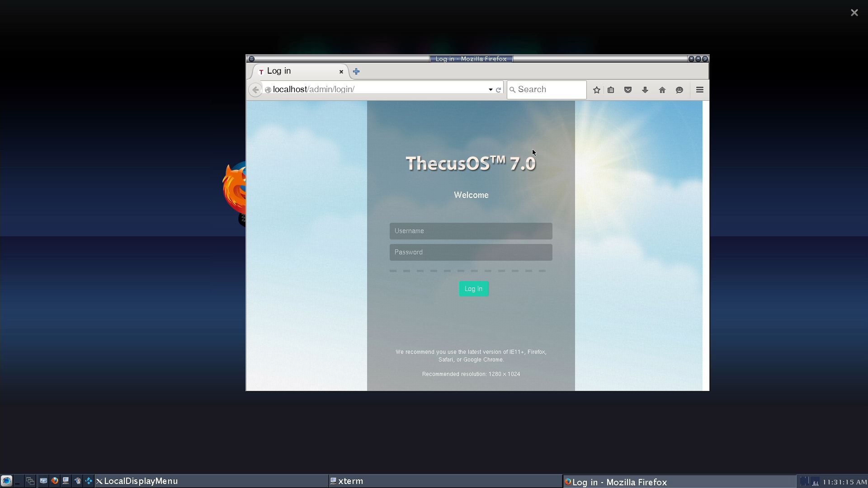
Task: Open the Firefox hamburger menu
Action: click(700, 89)
